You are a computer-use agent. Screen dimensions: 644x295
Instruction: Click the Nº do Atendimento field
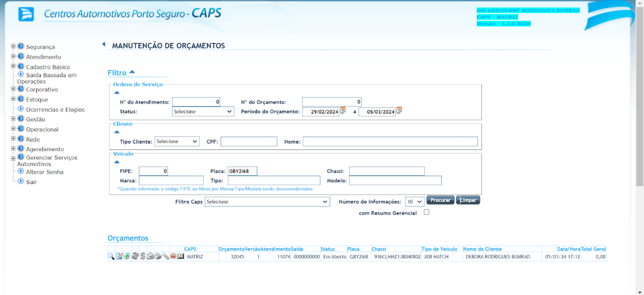point(196,102)
